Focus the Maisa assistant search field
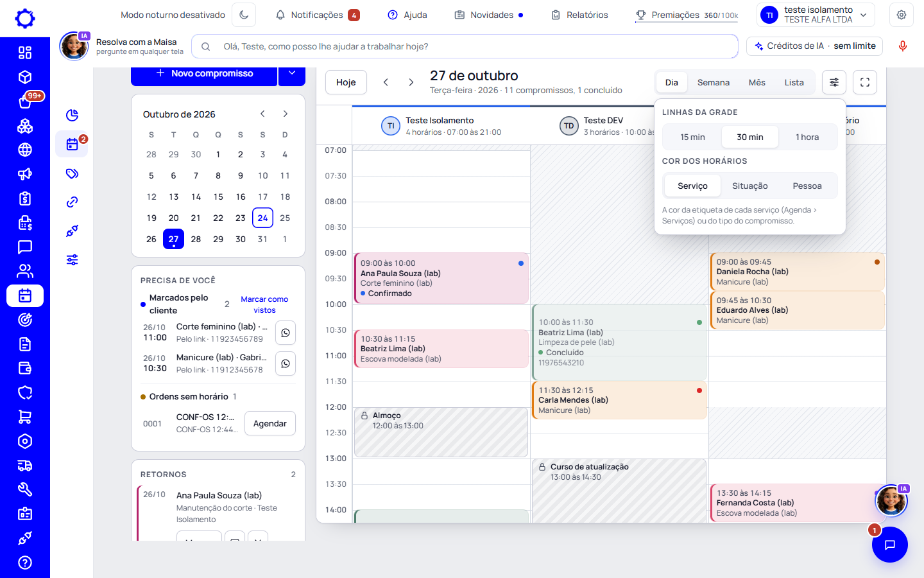 [x=465, y=46]
